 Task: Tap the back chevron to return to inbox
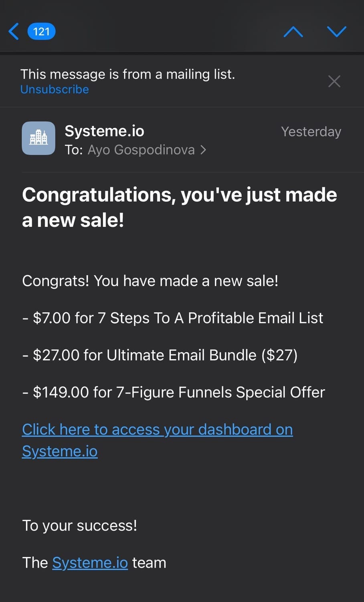pos(14,31)
